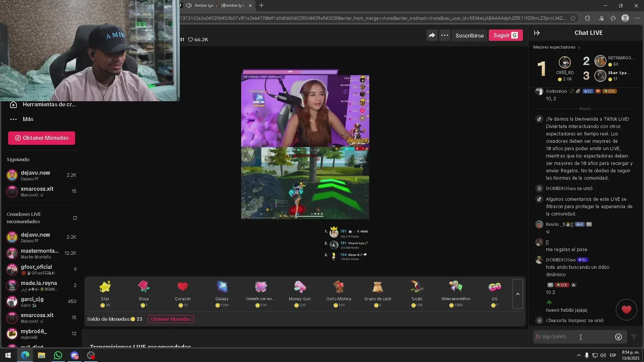
Task: Open mastermonta... recommended creator
Action: click(41, 253)
